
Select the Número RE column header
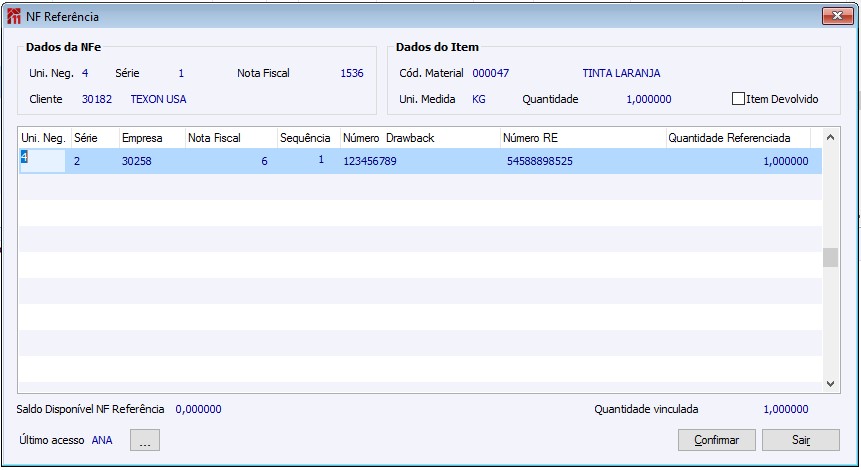click(x=583, y=138)
